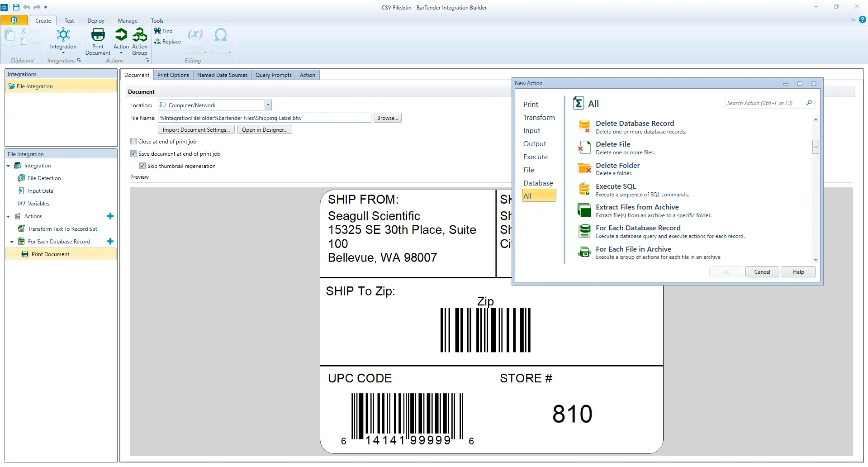Click the File Detection tree icon
This screenshot has width=868, height=467.
click(x=21, y=178)
